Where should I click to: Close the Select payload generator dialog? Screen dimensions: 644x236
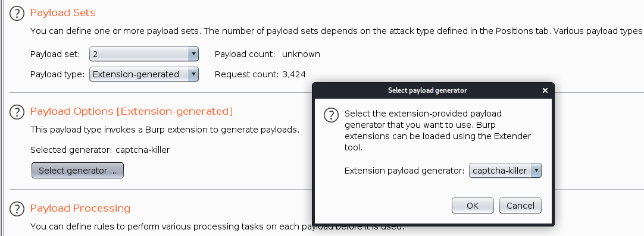[545, 90]
